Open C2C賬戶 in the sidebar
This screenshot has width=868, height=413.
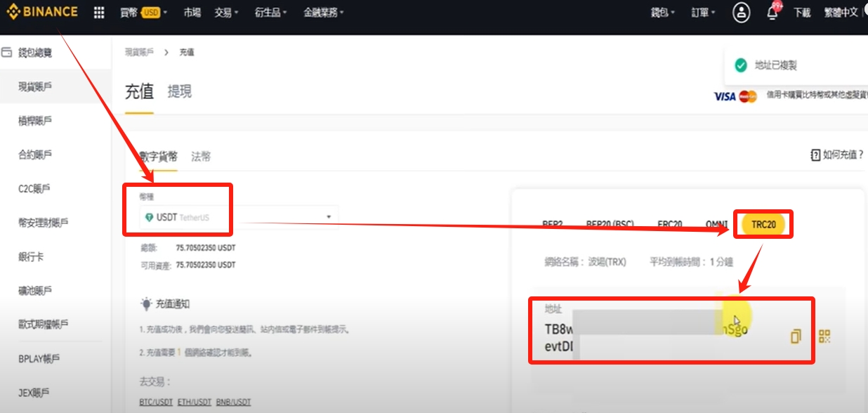(x=34, y=188)
